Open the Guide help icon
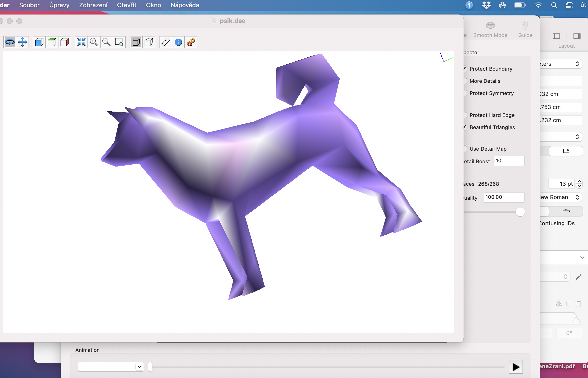 tap(525, 25)
